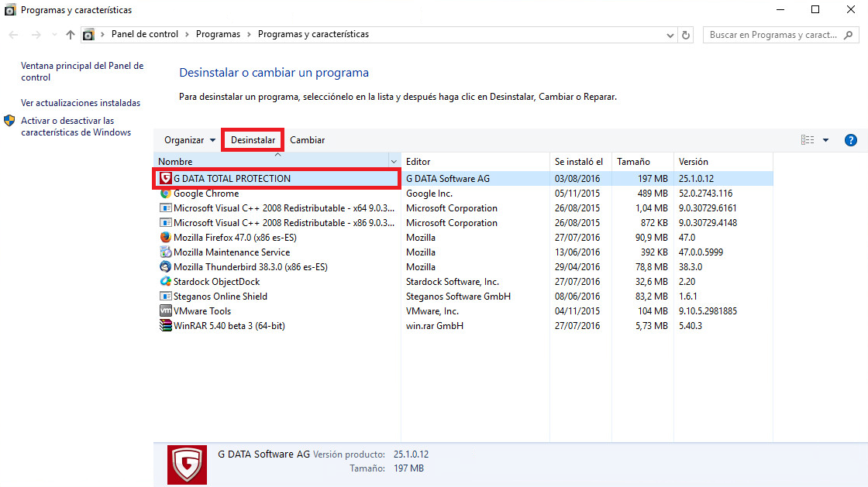The height and width of the screenshot is (487, 868).
Task: Click the Buscar en Programas search field
Action: tap(775, 34)
